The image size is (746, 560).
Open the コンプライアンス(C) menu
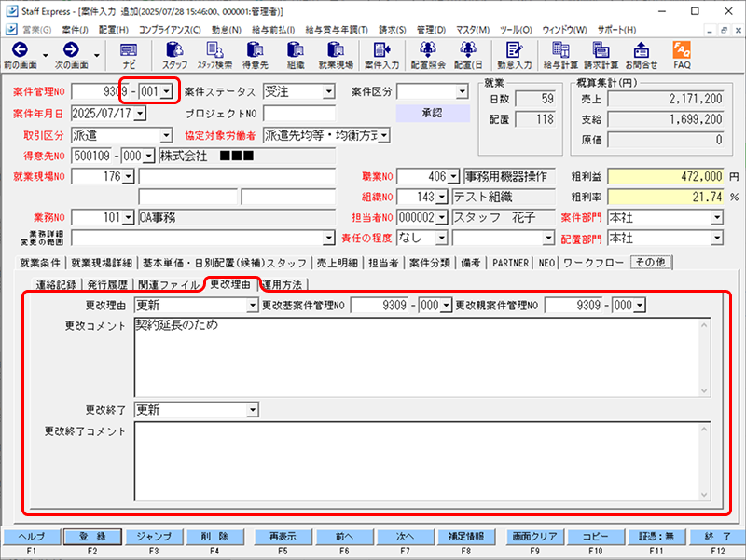pos(170,30)
